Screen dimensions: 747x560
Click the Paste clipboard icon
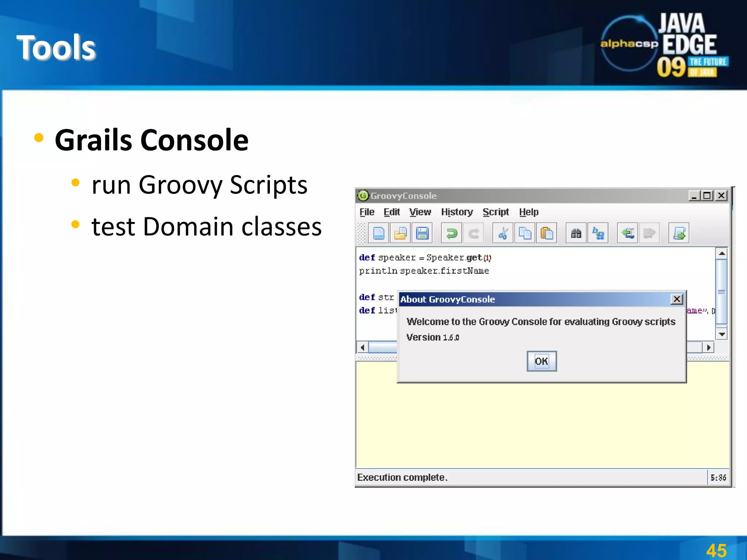[x=547, y=233]
